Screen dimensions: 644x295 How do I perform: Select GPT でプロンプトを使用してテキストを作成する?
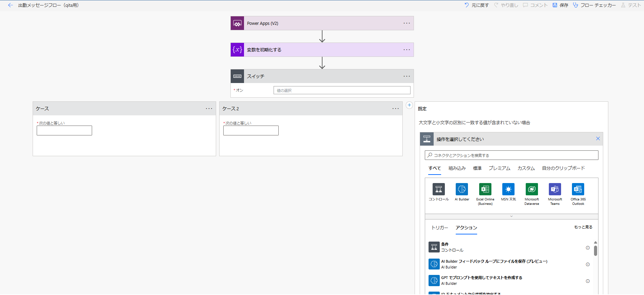point(482,278)
